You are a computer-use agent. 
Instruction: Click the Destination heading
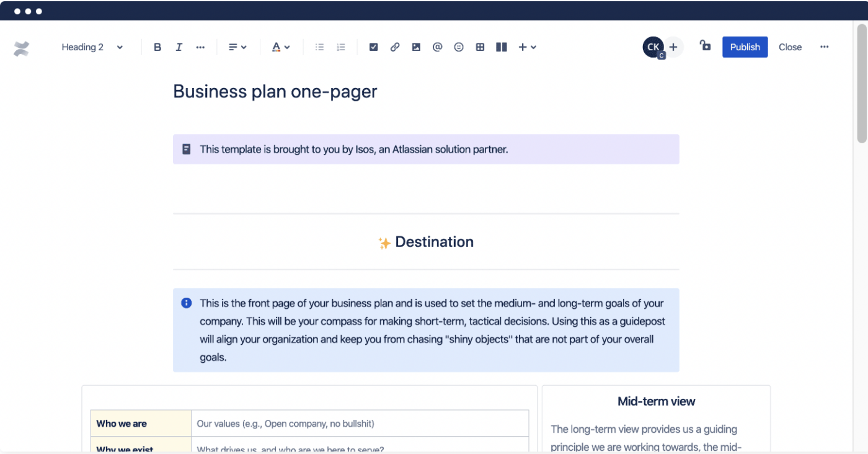click(x=434, y=242)
